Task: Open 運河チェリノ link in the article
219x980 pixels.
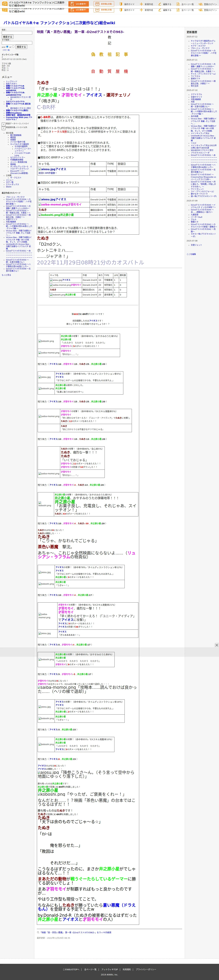Action: (x=118, y=95)
